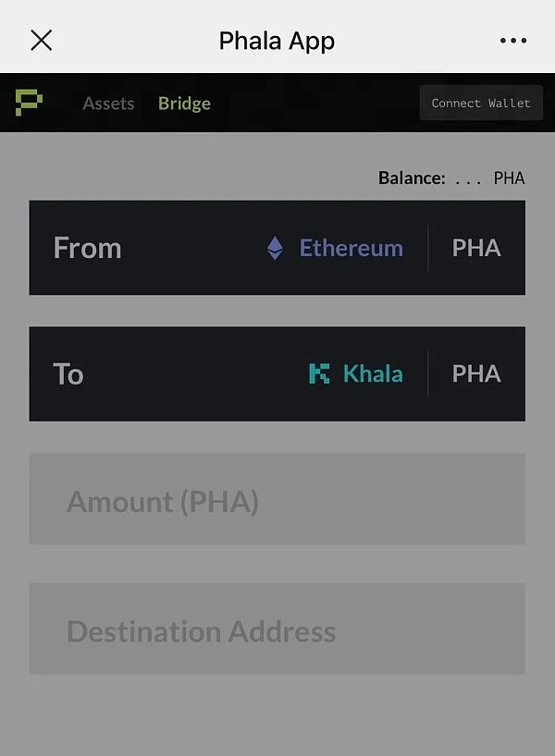Focus the Destination Address input field
The width and height of the screenshot is (555, 756).
point(277,628)
